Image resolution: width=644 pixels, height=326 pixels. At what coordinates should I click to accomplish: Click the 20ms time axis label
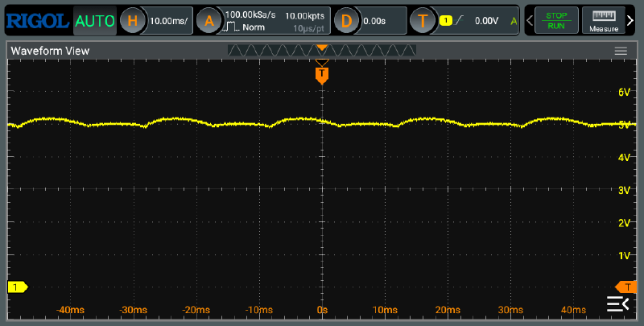point(448,310)
